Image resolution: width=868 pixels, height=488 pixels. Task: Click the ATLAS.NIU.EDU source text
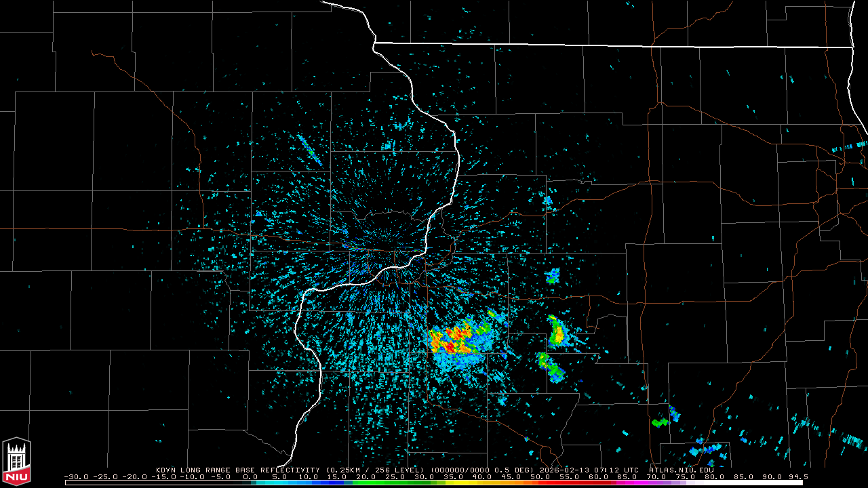(x=682, y=470)
